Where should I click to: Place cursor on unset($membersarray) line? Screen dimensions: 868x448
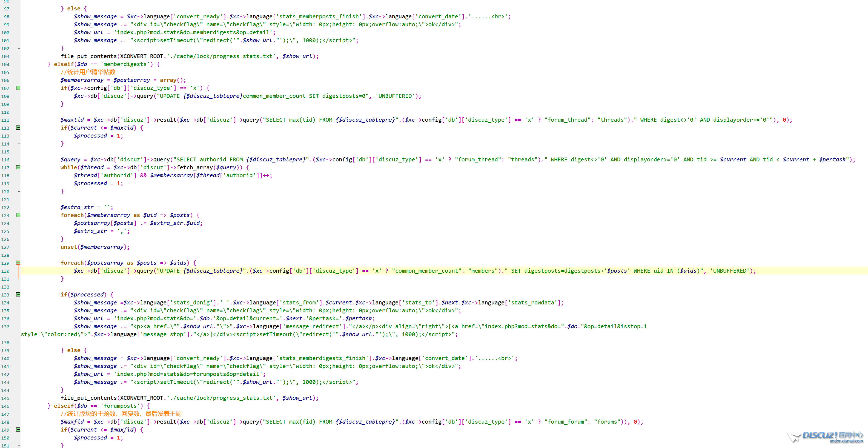(x=95, y=247)
